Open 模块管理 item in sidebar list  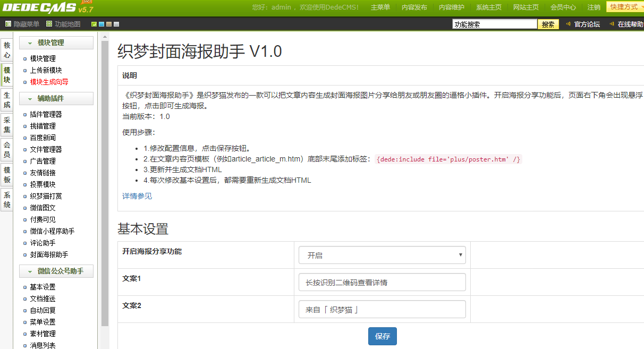(x=43, y=58)
